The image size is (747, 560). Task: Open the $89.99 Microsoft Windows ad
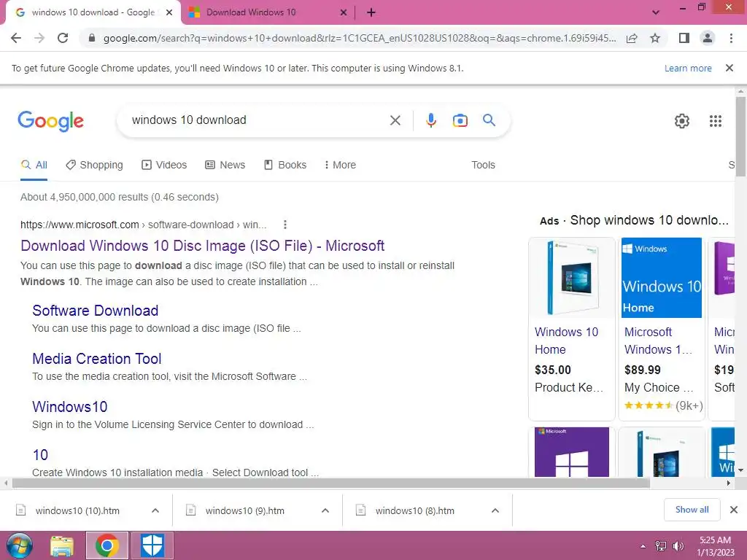click(661, 329)
